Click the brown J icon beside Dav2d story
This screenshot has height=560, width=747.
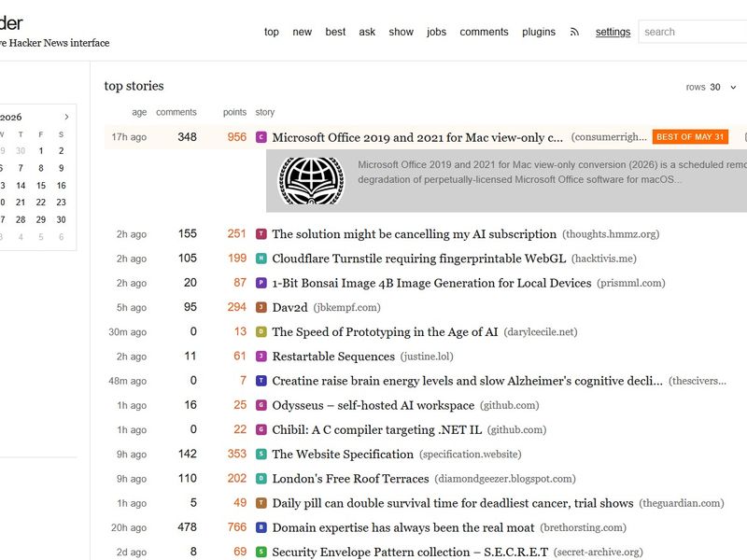click(261, 307)
